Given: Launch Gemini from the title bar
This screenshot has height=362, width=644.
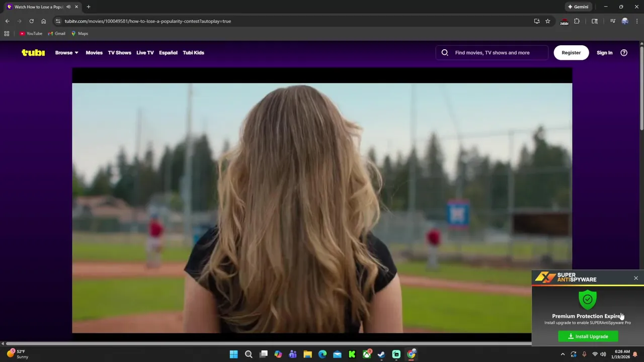Looking at the screenshot, I should pos(578,7).
